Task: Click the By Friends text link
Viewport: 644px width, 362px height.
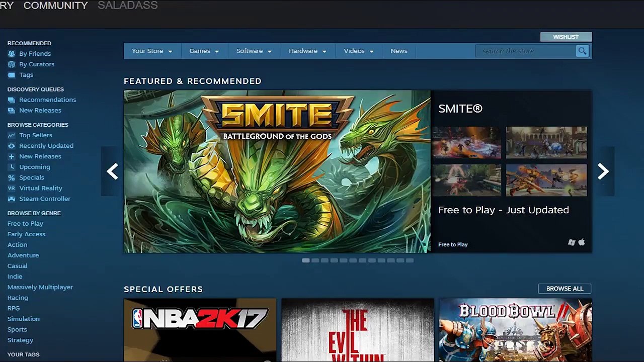Action: 35,54
